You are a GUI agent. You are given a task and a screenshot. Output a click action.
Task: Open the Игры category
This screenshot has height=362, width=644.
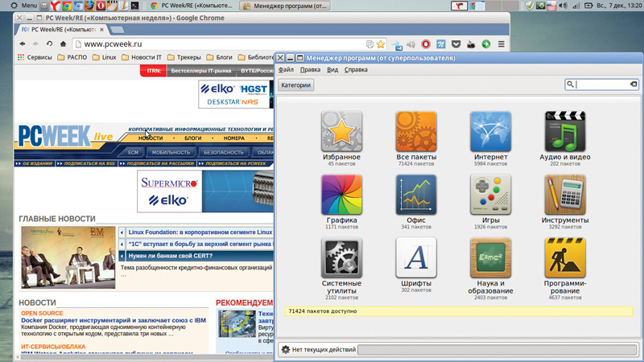(x=490, y=195)
